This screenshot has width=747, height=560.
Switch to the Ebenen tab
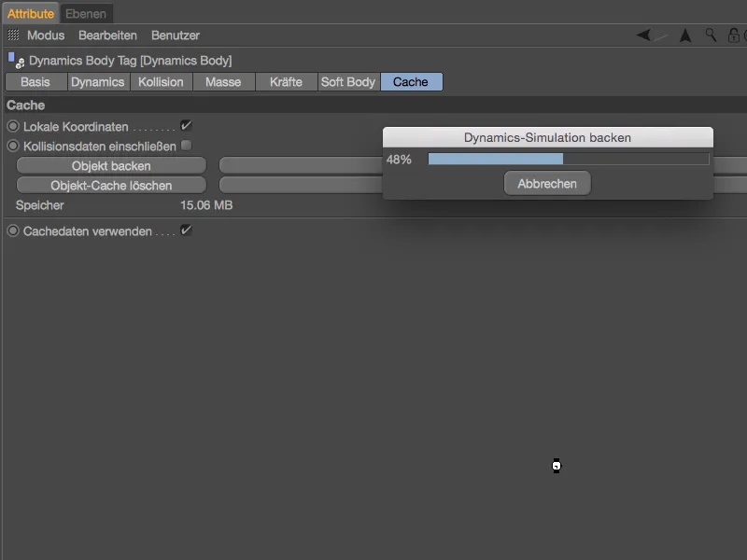tap(86, 14)
